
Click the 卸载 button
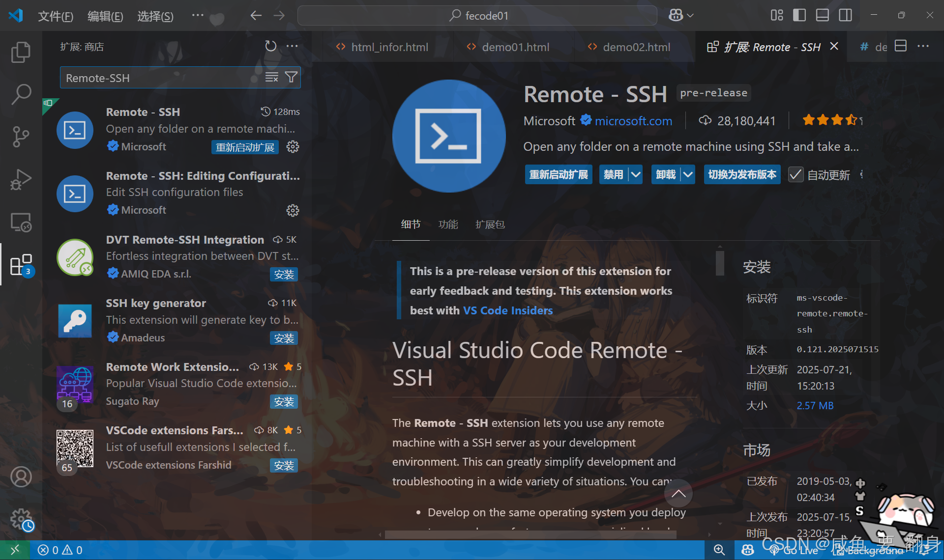(666, 175)
